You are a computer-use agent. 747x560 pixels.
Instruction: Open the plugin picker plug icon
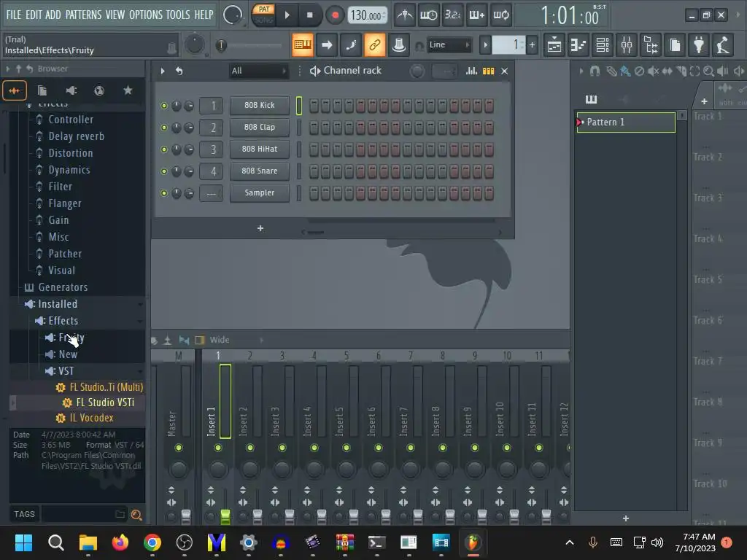coord(699,45)
